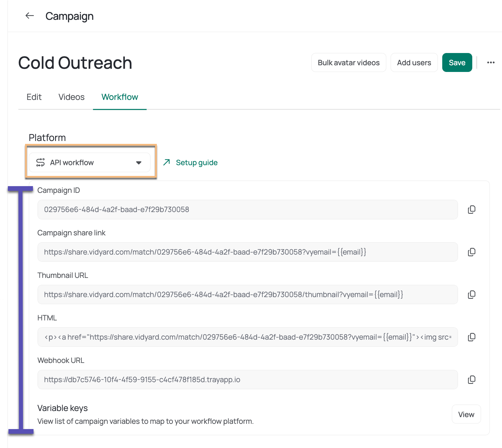Click the Webhook URL field
Image resolution: width=502 pixels, height=448 pixels.
click(248, 380)
